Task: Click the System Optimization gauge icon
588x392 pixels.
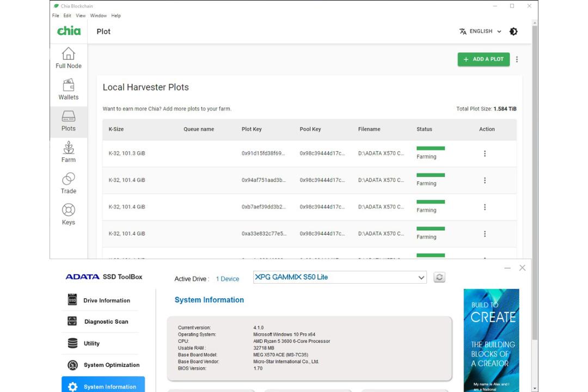Action: click(x=72, y=365)
